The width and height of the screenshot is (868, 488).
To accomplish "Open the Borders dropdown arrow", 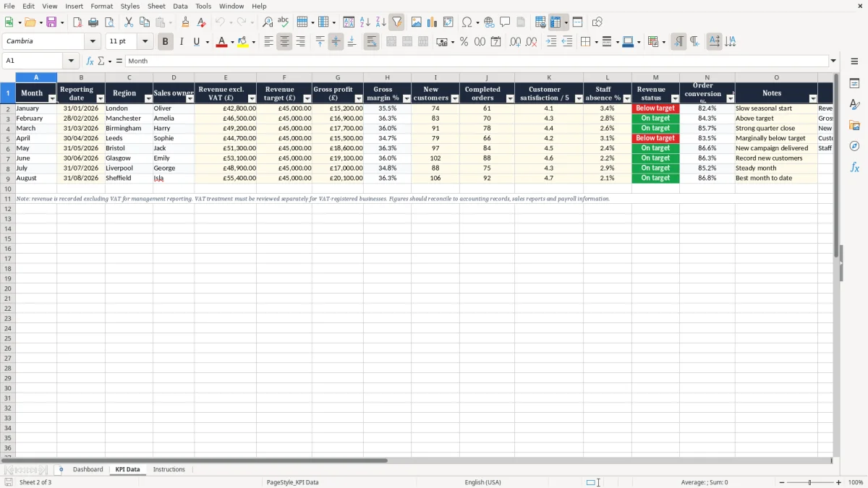I will (x=595, y=42).
